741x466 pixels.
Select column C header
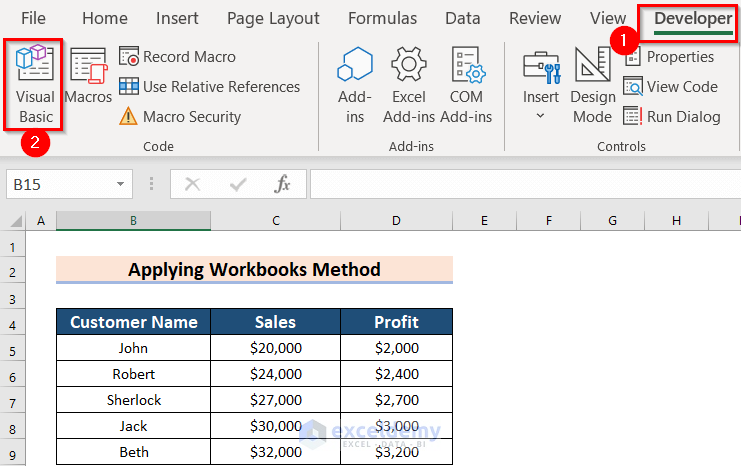click(x=275, y=220)
